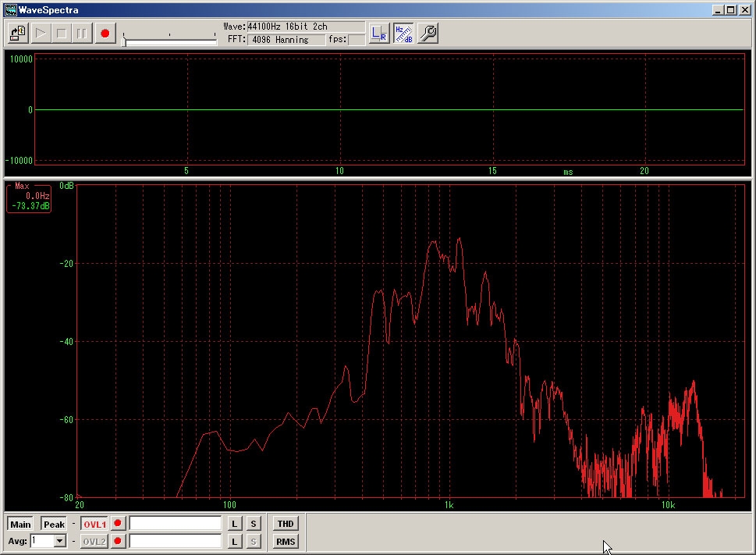
Task: Click the red record dot beside OVL2
Action: coord(118,541)
